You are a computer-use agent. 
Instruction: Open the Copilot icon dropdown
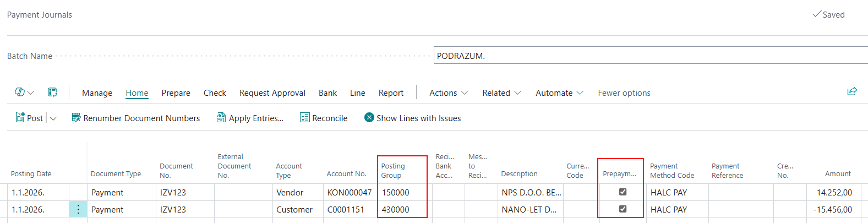tap(24, 93)
